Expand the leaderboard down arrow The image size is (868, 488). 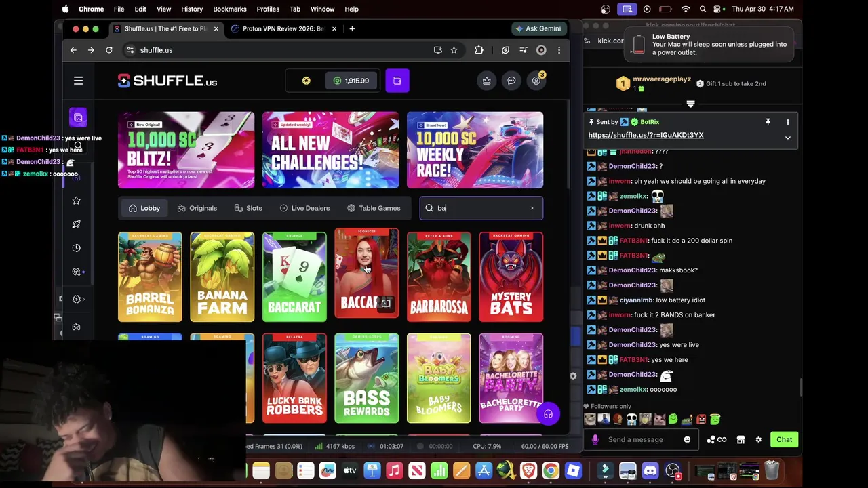pos(690,104)
